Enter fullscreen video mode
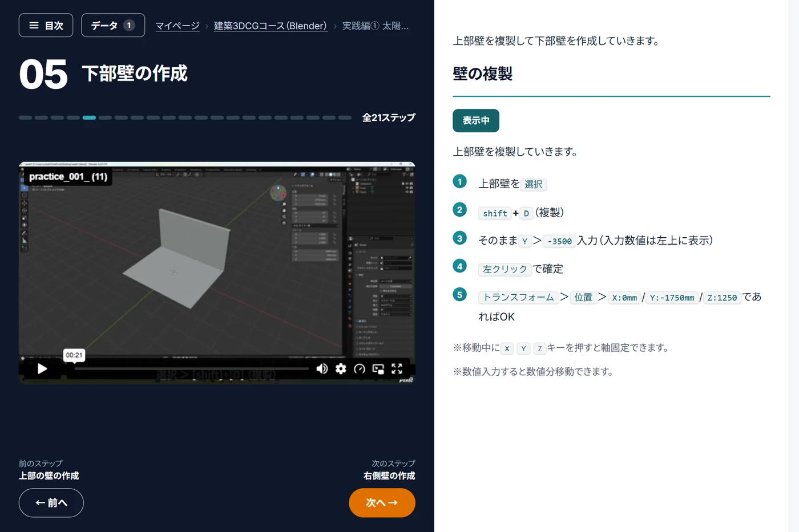The height and width of the screenshot is (532, 799). [397, 369]
